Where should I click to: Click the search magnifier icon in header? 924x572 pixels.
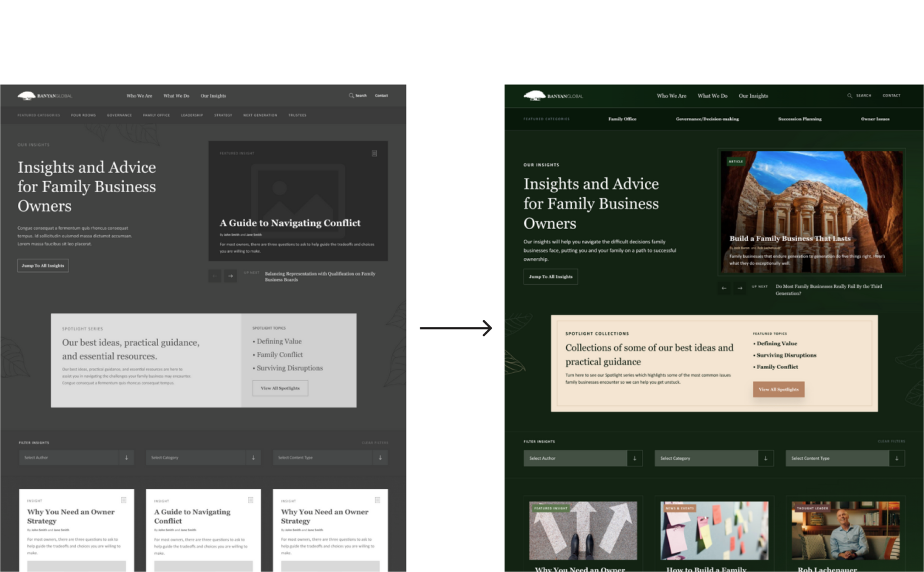[849, 96]
